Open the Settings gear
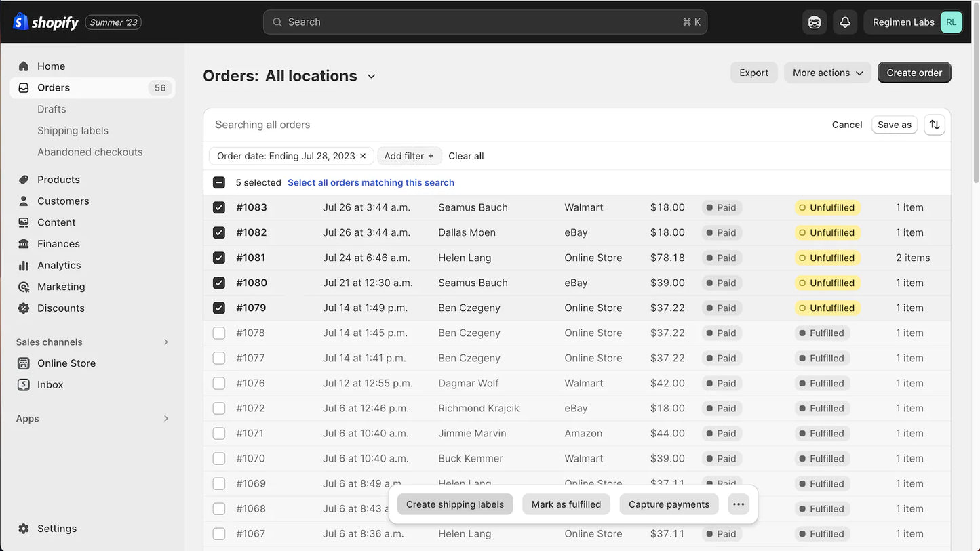The height and width of the screenshot is (551, 980). tap(57, 528)
